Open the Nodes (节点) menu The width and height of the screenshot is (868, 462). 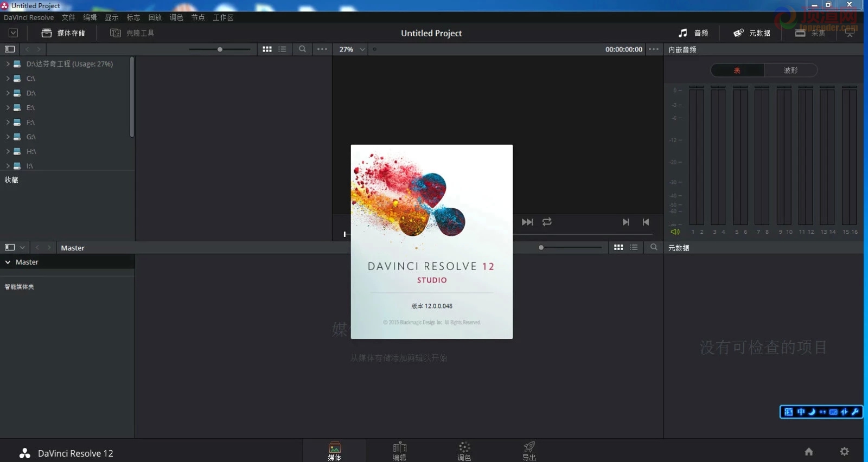198,17
